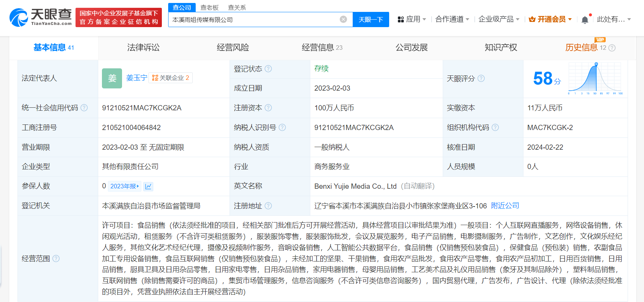Select the 查关系 search tab

point(237,7)
